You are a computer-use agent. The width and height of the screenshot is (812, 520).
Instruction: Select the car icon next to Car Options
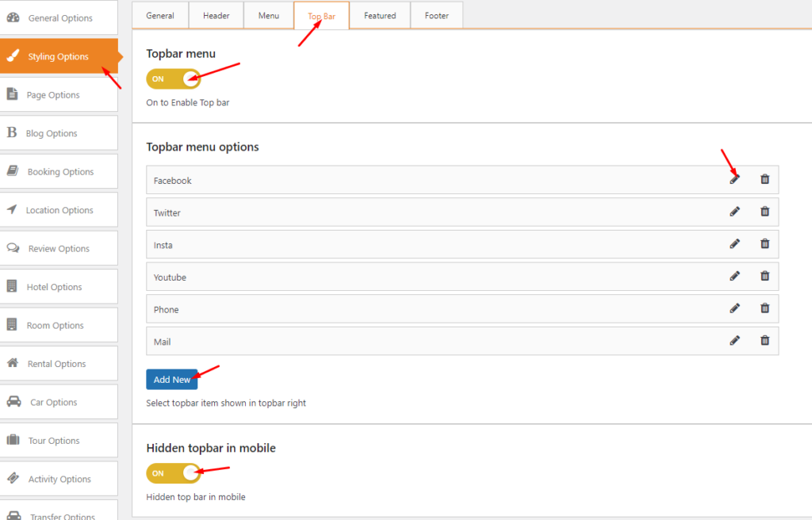click(15, 401)
